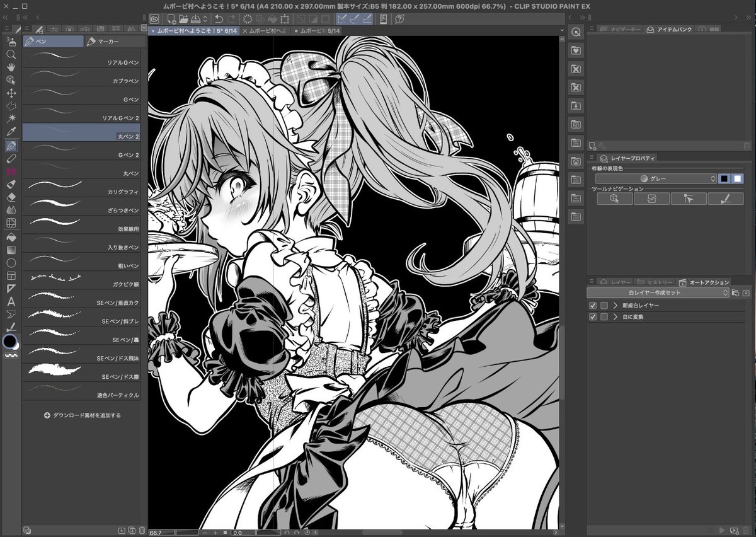Click the transparent color checker swatch
The image size is (756, 537).
tap(11, 355)
